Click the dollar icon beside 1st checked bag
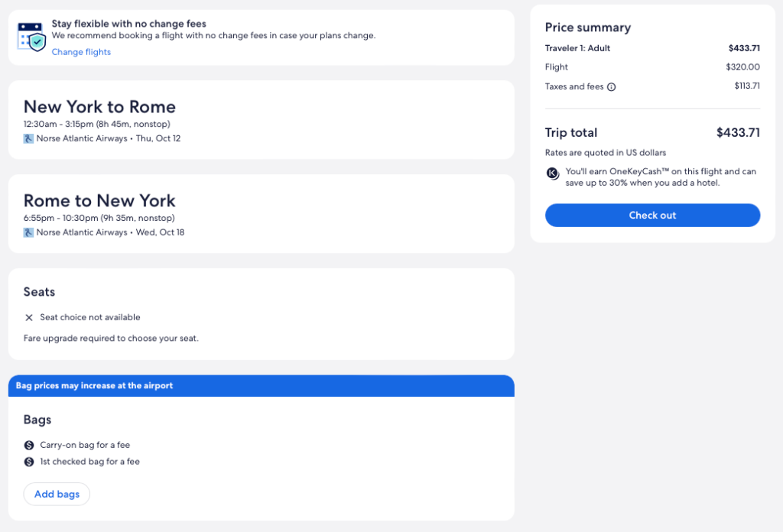Screen dimensions: 783x532 coord(29,462)
